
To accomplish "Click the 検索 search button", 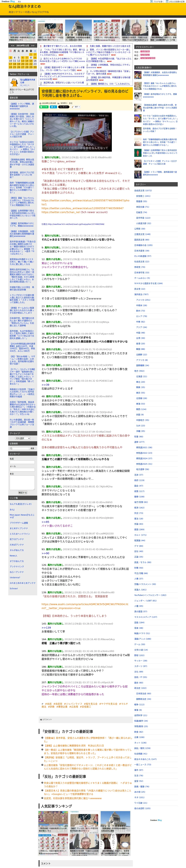I will click(x=32, y=448).
